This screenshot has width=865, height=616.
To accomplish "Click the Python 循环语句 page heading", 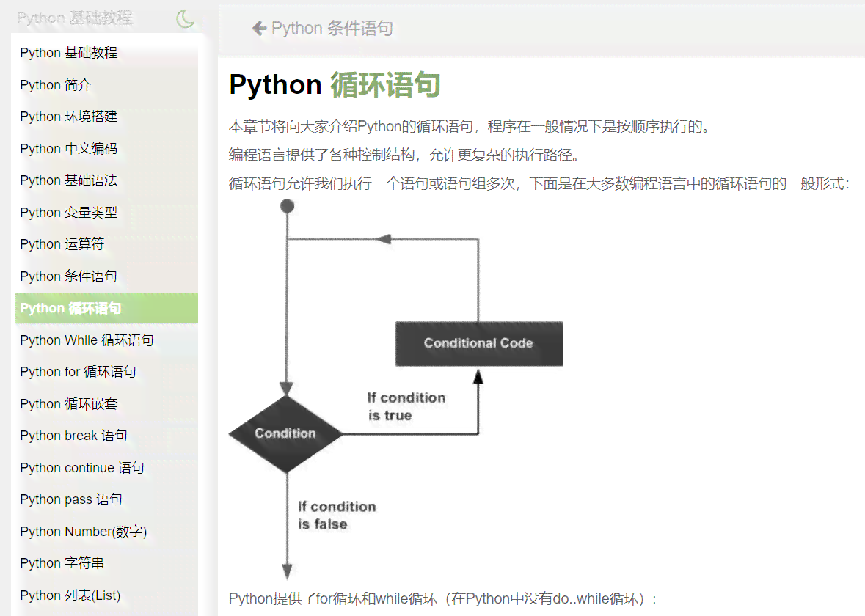I will point(335,85).
